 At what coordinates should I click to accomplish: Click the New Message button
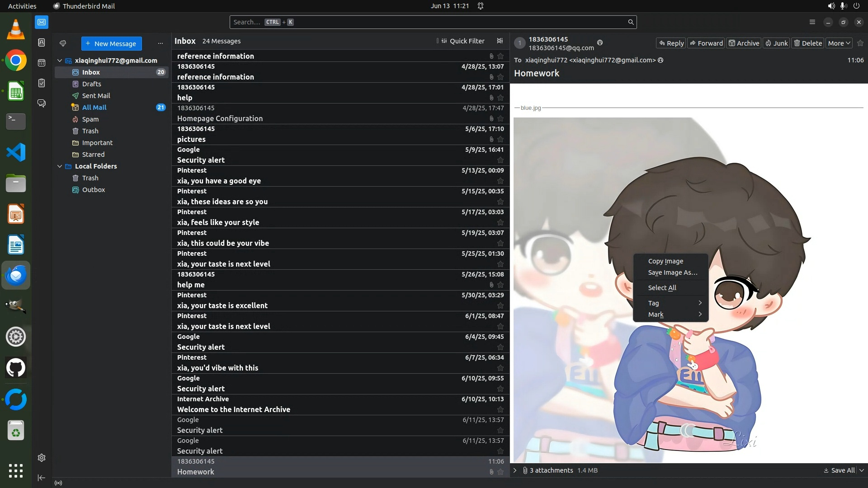tap(111, 43)
